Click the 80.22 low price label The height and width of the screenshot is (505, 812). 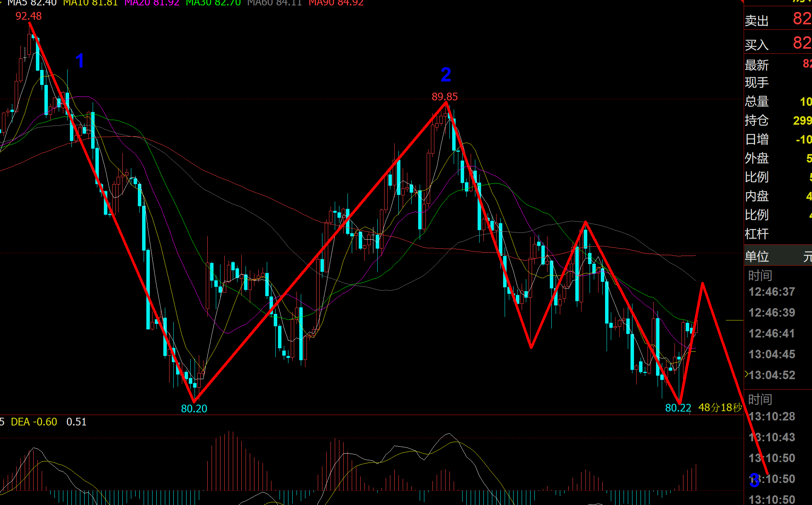678,408
